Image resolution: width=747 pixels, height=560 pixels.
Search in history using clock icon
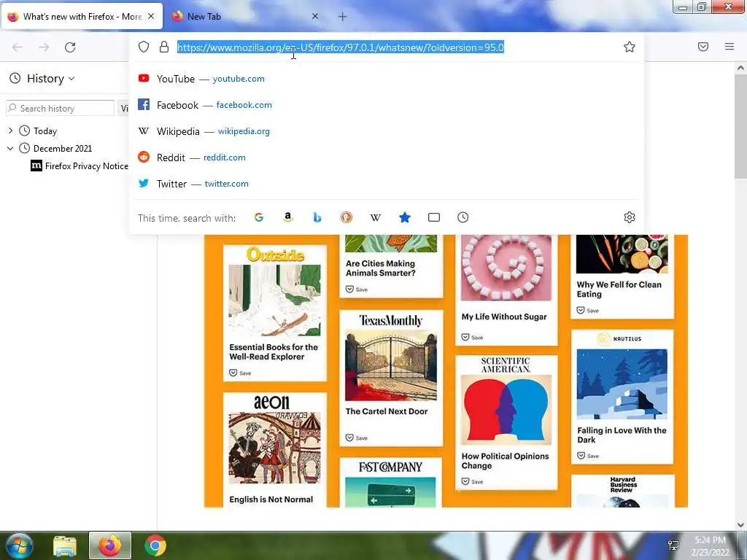[463, 217]
